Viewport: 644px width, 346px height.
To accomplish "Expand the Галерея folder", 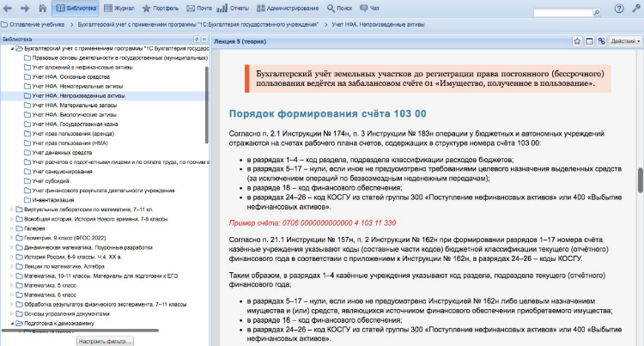I will pyautogui.click(x=12, y=228).
